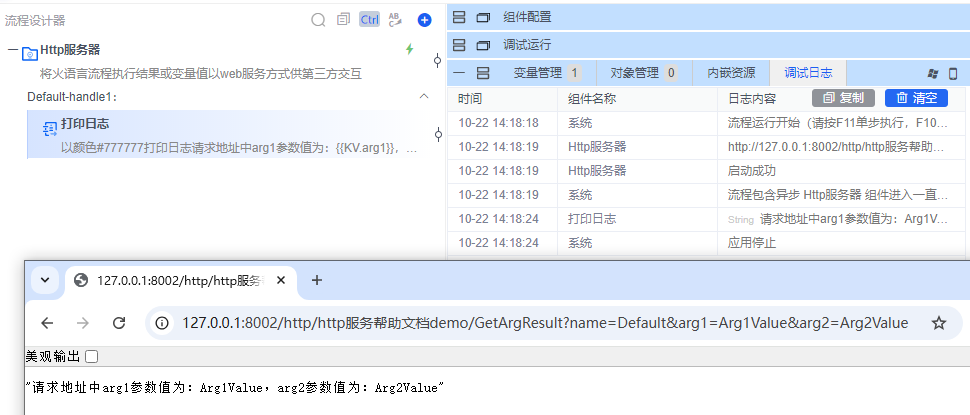Click the 日志内容 column header
Image resolution: width=970 pixels, height=415 pixels.
[752, 99]
